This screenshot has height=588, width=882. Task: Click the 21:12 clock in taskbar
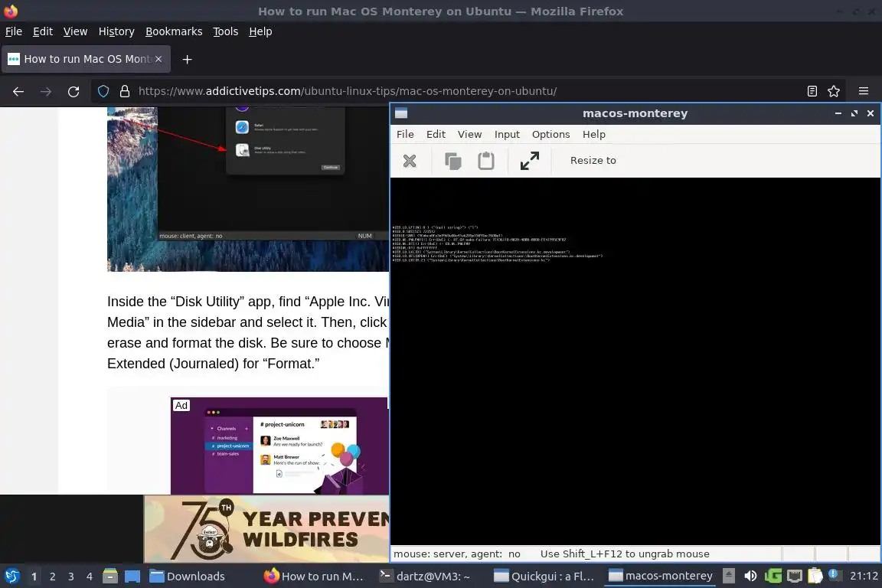(864, 576)
